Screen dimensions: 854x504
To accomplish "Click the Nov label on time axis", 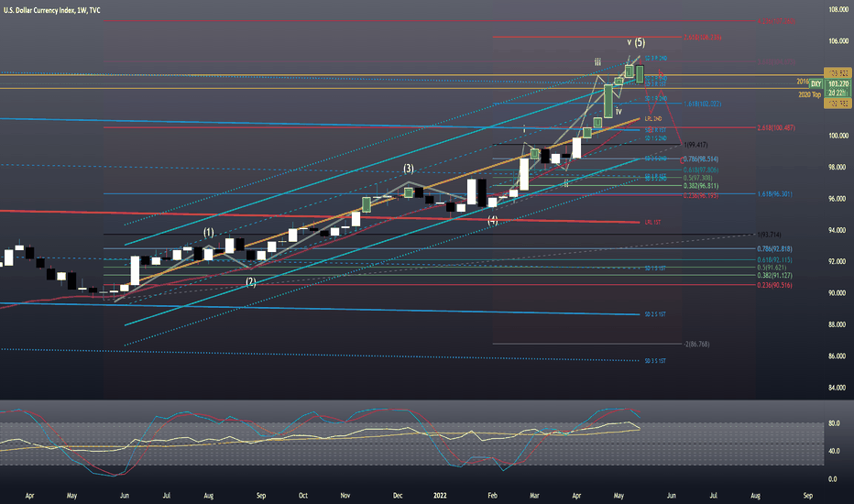I will click(x=345, y=496).
